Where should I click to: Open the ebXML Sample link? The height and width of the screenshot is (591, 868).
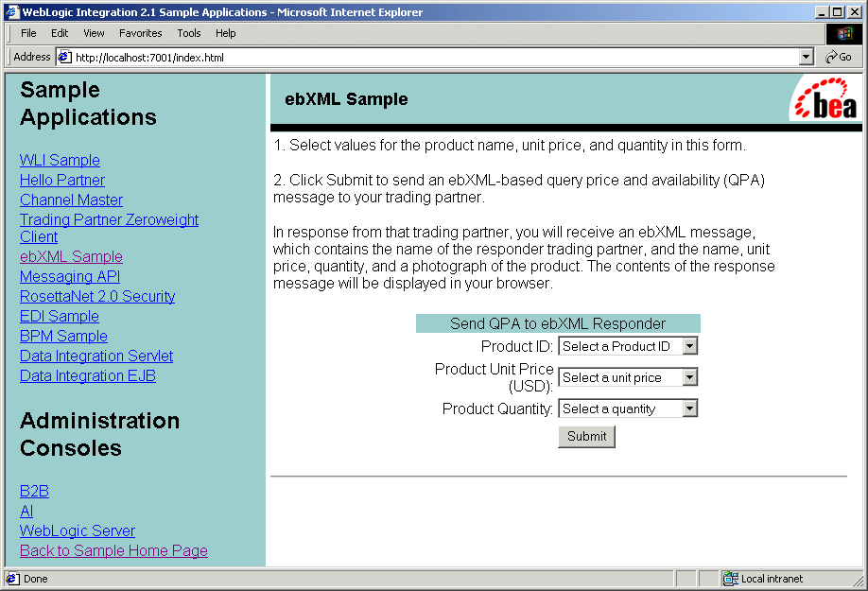[71, 257]
